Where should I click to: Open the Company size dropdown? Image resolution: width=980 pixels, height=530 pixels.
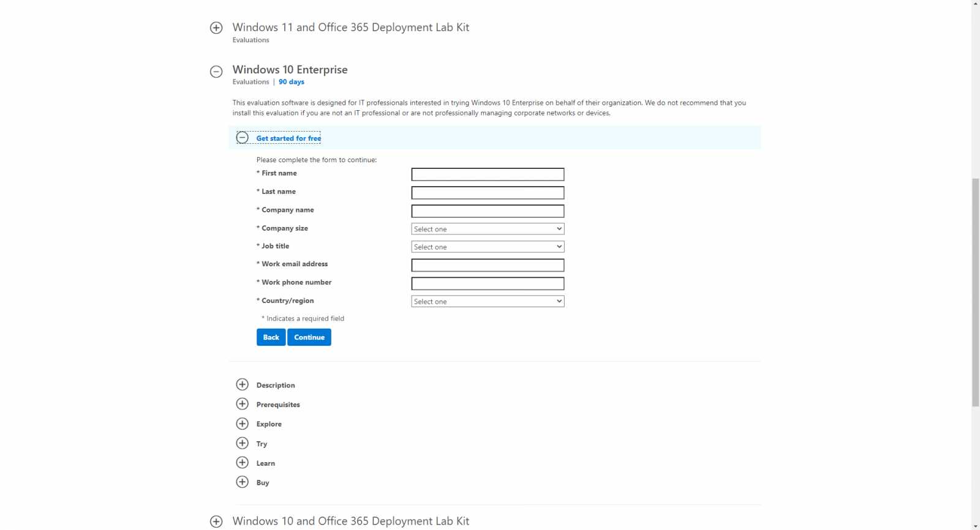click(488, 229)
